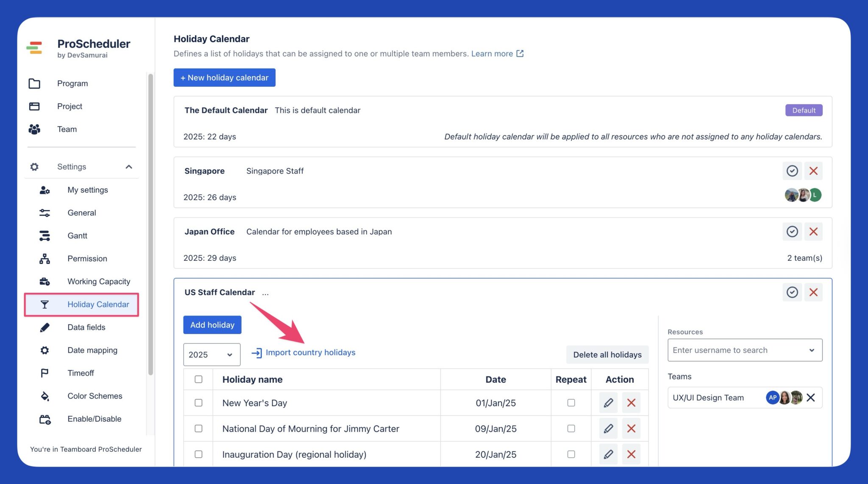
Task: Click the Date mapping gear icon
Action: click(45, 350)
